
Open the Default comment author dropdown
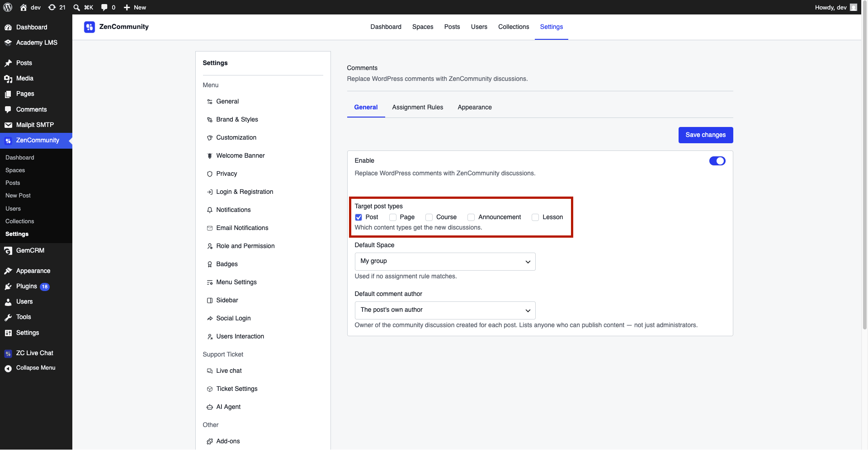(445, 310)
